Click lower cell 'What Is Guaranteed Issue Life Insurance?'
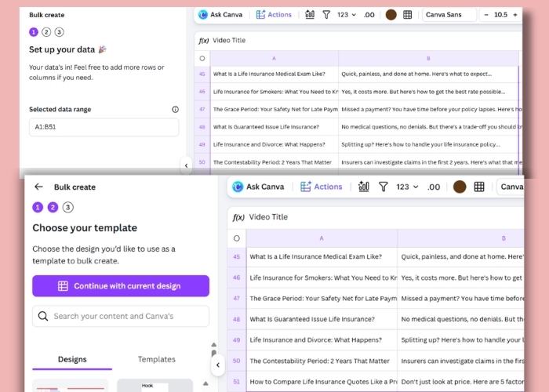549x392 pixels. 322,319
